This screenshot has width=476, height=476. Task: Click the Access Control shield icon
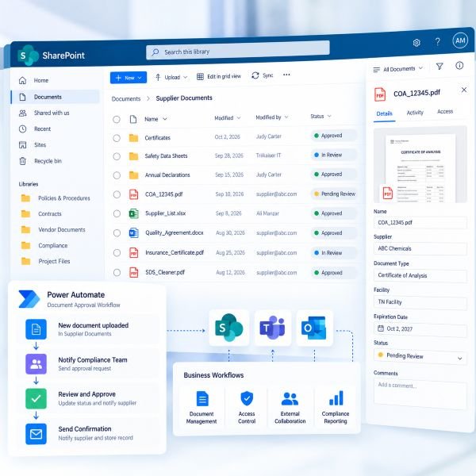pyautogui.click(x=247, y=398)
